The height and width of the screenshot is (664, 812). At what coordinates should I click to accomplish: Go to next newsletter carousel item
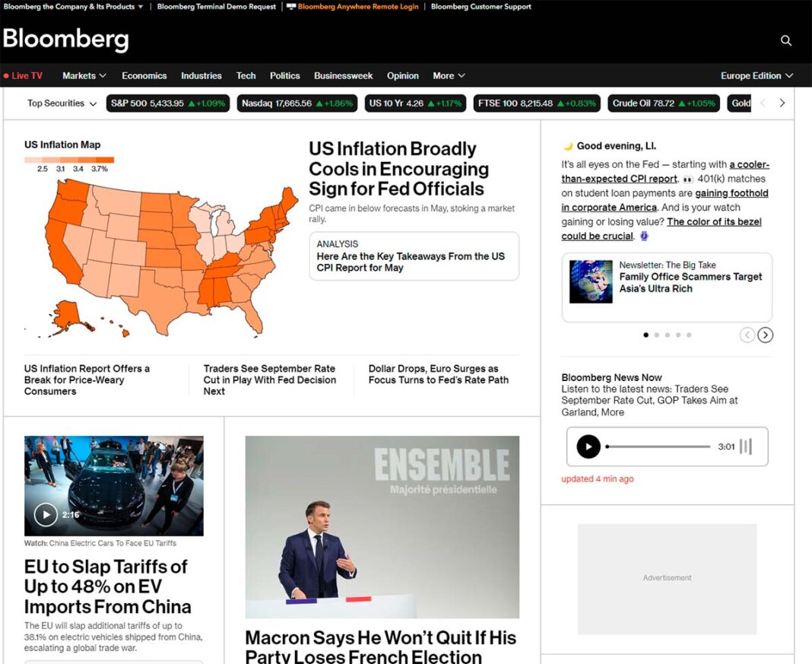click(766, 335)
